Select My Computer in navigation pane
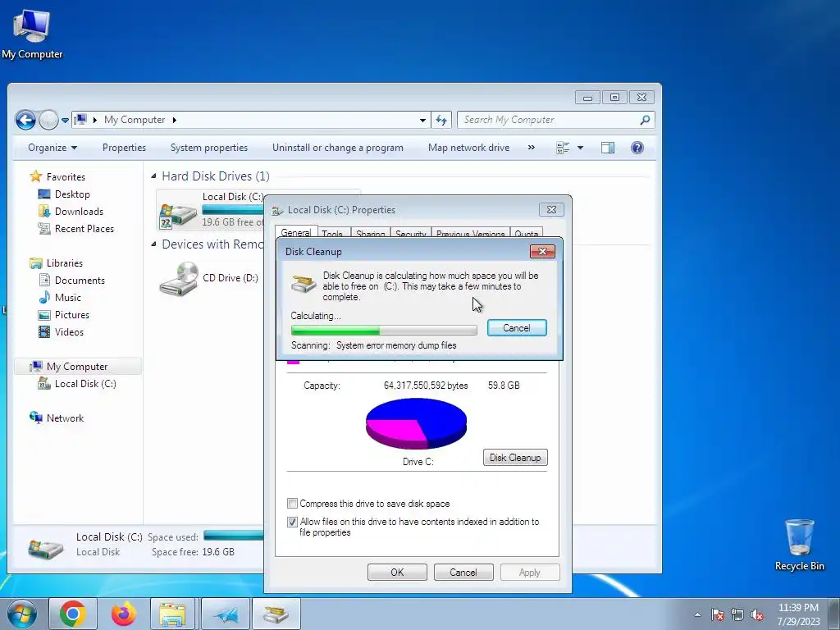This screenshot has height=630, width=840. pos(78,367)
